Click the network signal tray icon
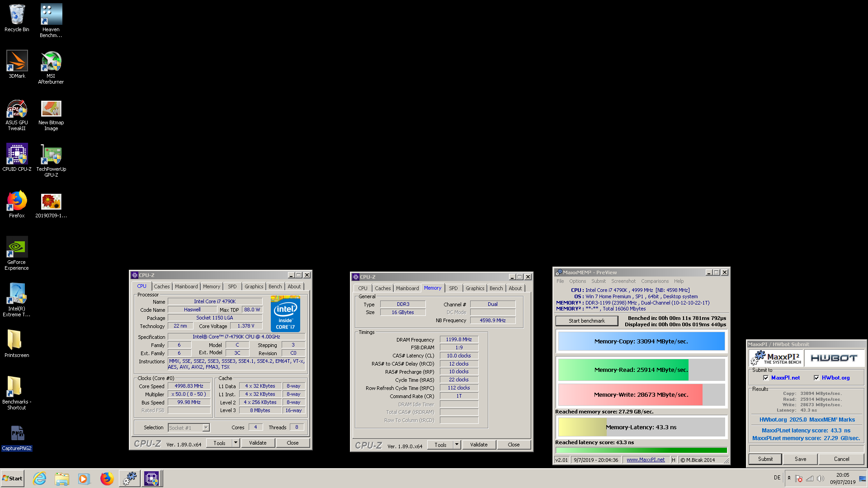Viewport: 868px width, 488px height. [810, 479]
